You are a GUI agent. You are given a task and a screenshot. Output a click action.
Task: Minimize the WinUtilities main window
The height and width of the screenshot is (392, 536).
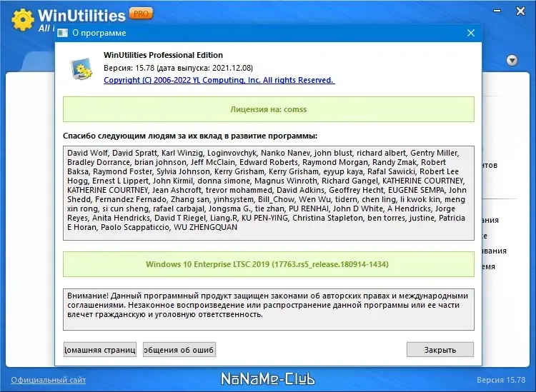(x=497, y=11)
